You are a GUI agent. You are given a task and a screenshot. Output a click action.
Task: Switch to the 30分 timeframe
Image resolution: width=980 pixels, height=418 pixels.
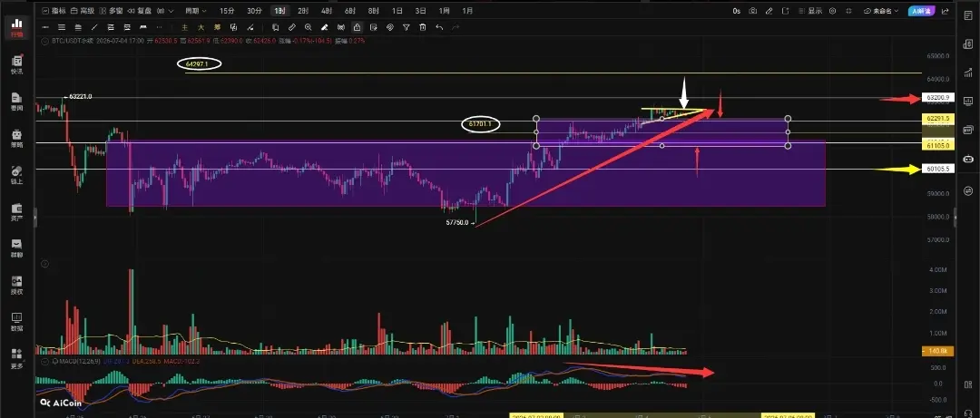click(254, 11)
